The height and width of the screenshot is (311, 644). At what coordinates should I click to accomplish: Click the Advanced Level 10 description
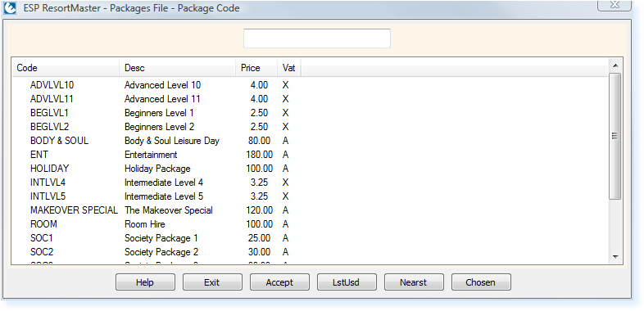coord(163,85)
